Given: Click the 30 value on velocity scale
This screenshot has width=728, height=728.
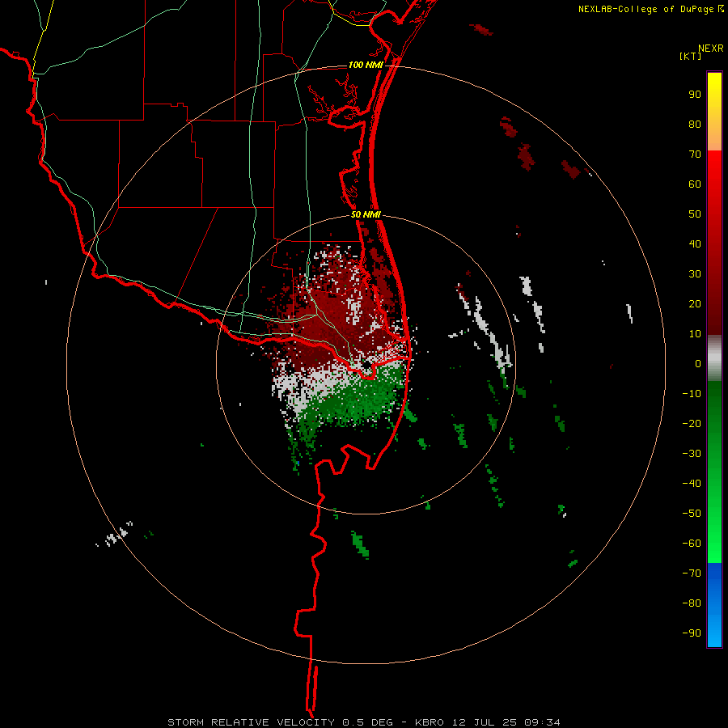Looking at the screenshot, I should pyautogui.click(x=695, y=274).
